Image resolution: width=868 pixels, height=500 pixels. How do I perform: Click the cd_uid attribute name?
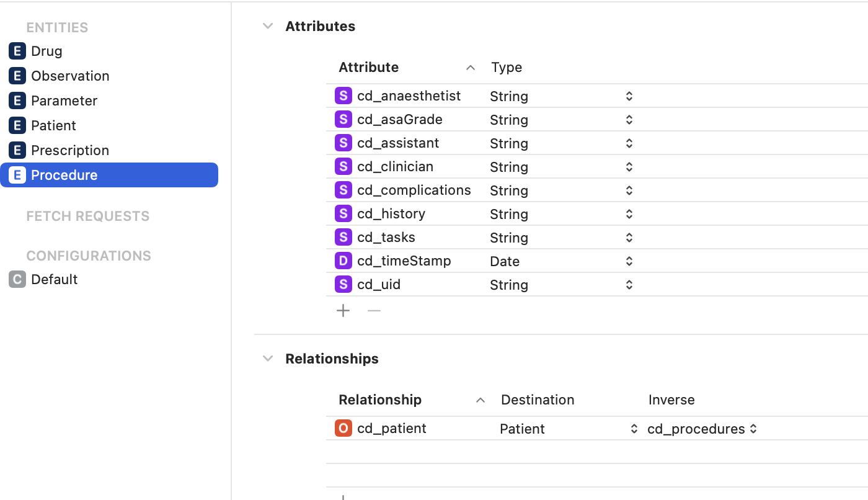(x=379, y=285)
